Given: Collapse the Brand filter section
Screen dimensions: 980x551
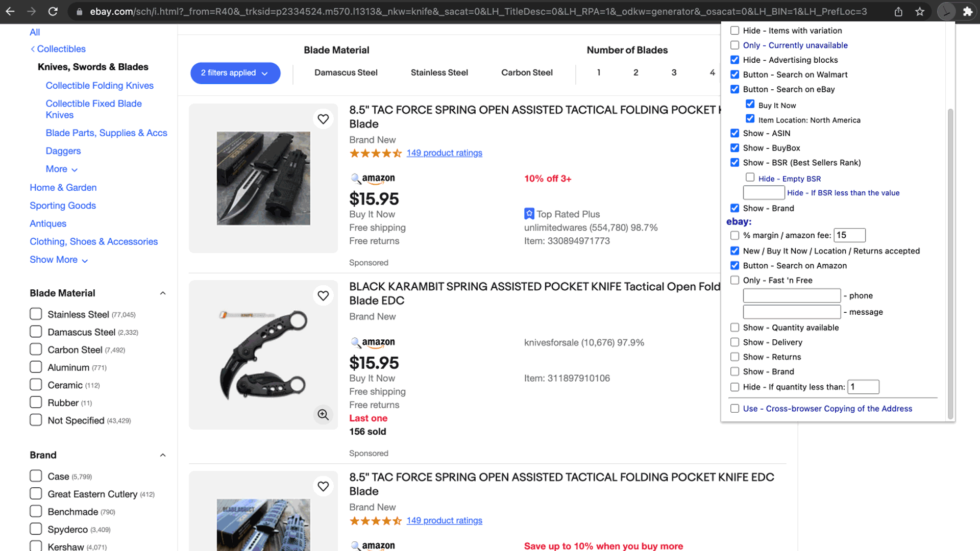Looking at the screenshot, I should coord(163,455).
